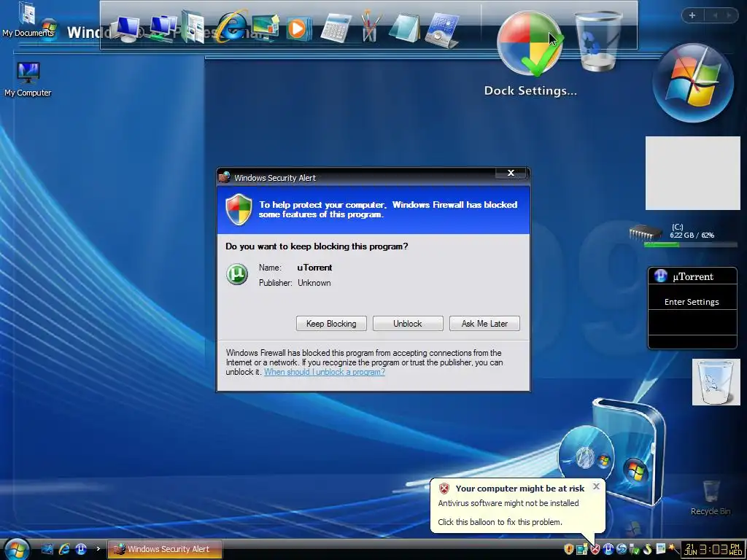Click the µTorrent gadget title
Viewport: 747px width, 560px height.
pyautogui.click(x=693, y=276)
